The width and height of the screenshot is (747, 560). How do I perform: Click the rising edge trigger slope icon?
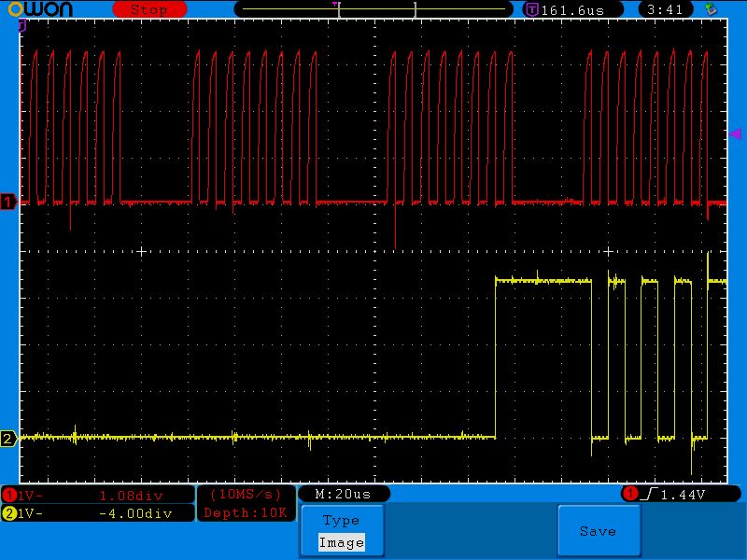coord(649,494)
